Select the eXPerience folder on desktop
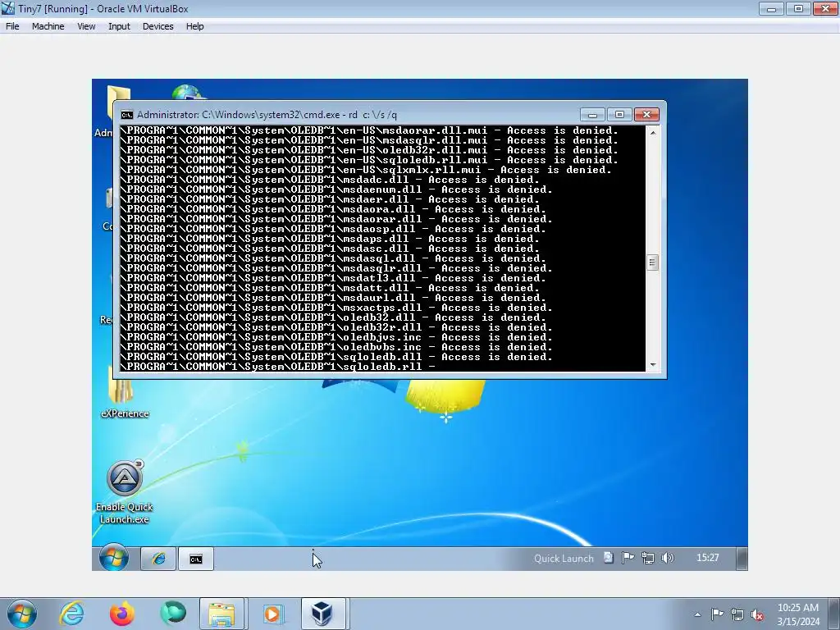This screenshot has height=630, width=840. click(125, 394)
